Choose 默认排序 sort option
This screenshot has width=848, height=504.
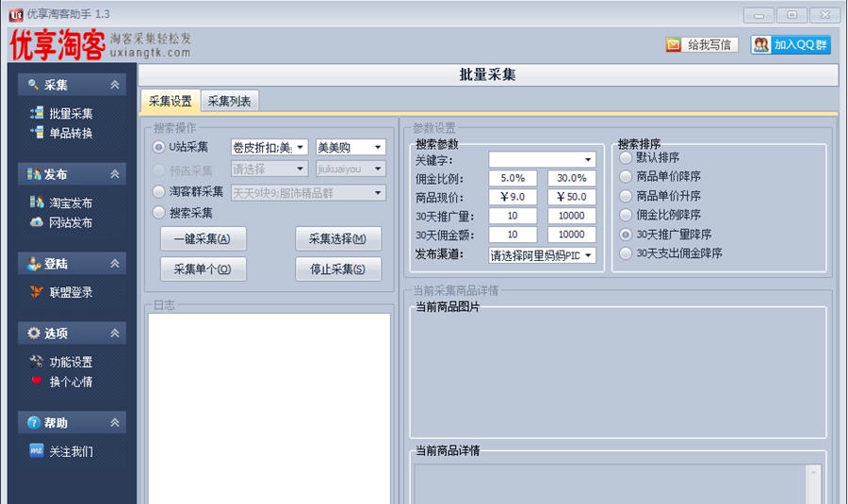pos(626,157)
